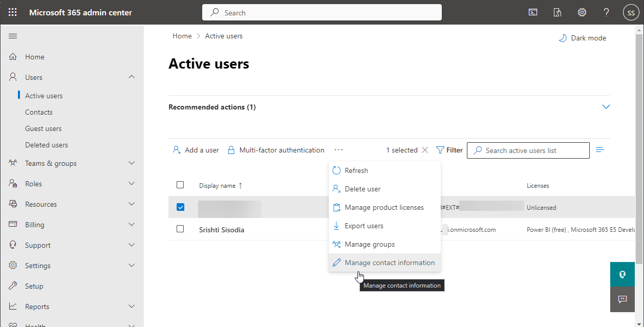Click the Licenses column header
The image size is (644, 327).
pyautogui.click(x=538, y=186)
